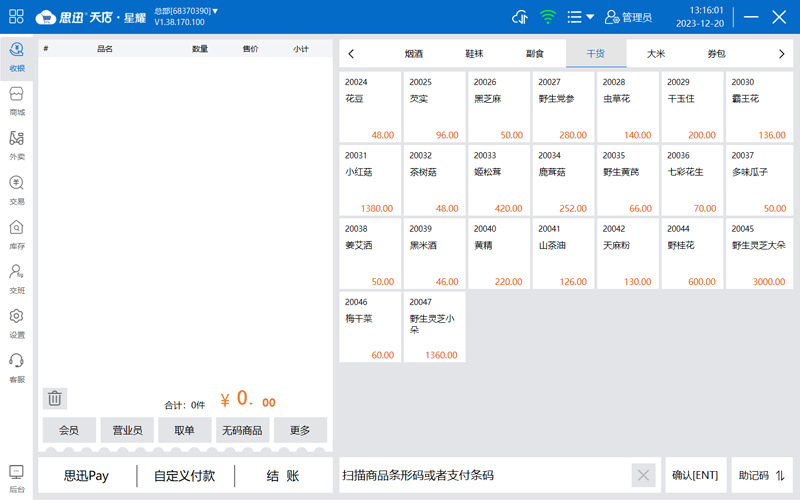Switch to the 券包 category tab
The image size is (800, 500).
(x=717, y=54)
